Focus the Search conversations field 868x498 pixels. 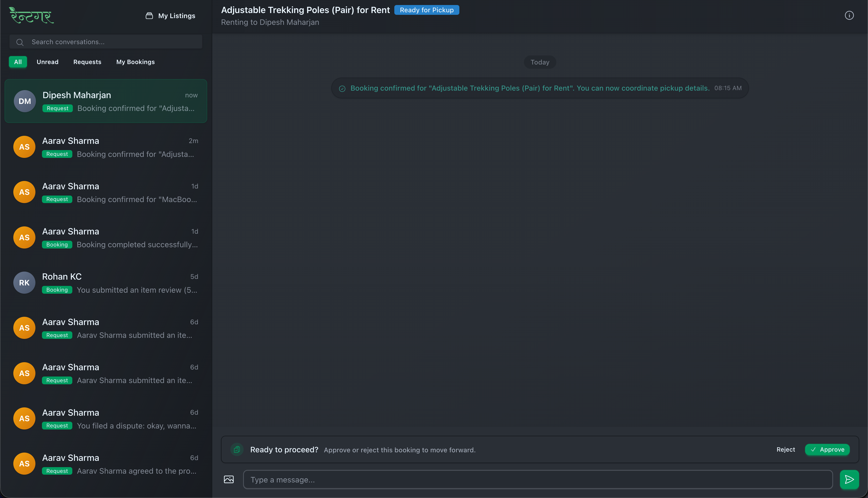click(113, 42)
